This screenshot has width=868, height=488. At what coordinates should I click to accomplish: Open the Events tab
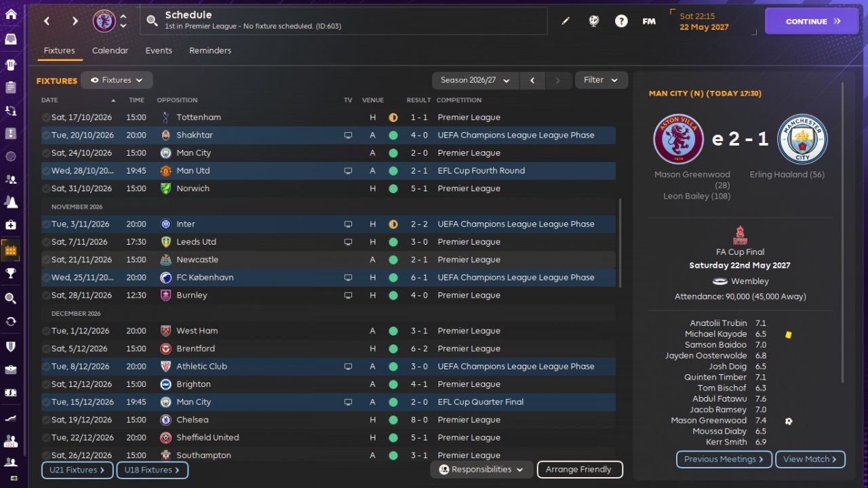pos(159,51)
